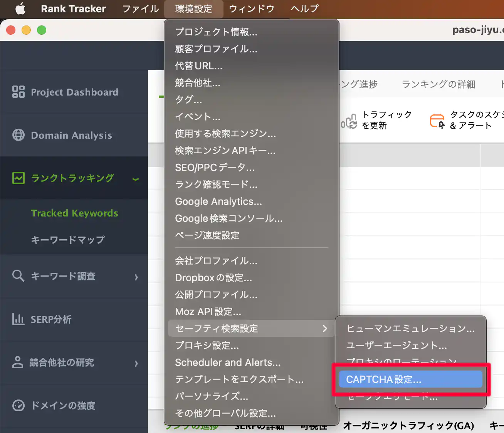This screenshot has height=433, width=504.
Task: Expand the 競合他社の研究 section arrow
Action: coord(136,363)
